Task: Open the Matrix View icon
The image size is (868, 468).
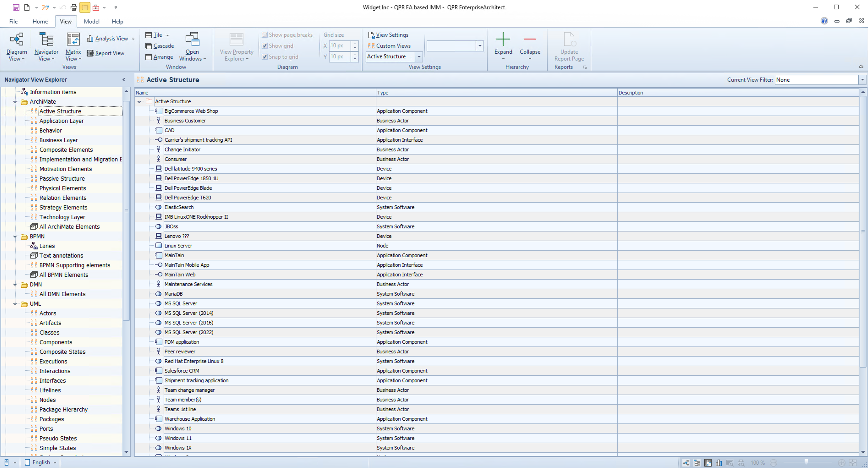Action: click(73, 39)
